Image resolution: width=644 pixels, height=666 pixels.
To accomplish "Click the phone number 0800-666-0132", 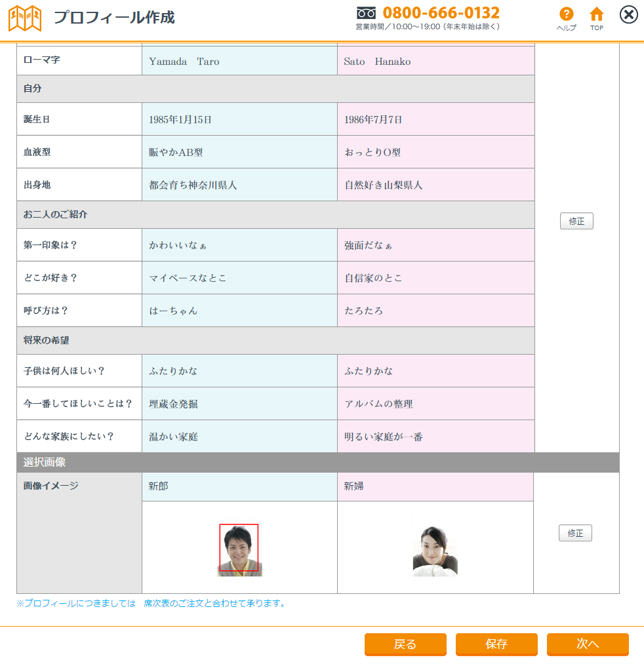I will coord(441,12).
